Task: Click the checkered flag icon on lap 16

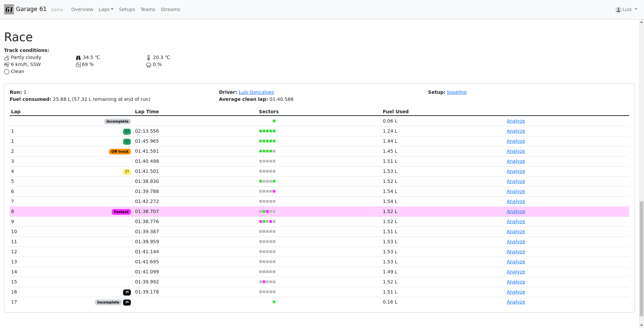Action: (127, 292)
